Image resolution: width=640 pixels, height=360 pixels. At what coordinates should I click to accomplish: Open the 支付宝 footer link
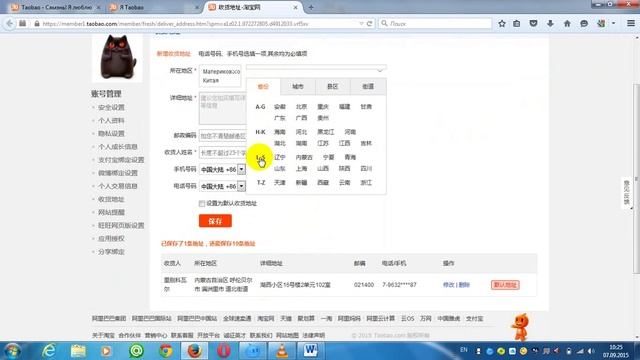click(474, 318)
